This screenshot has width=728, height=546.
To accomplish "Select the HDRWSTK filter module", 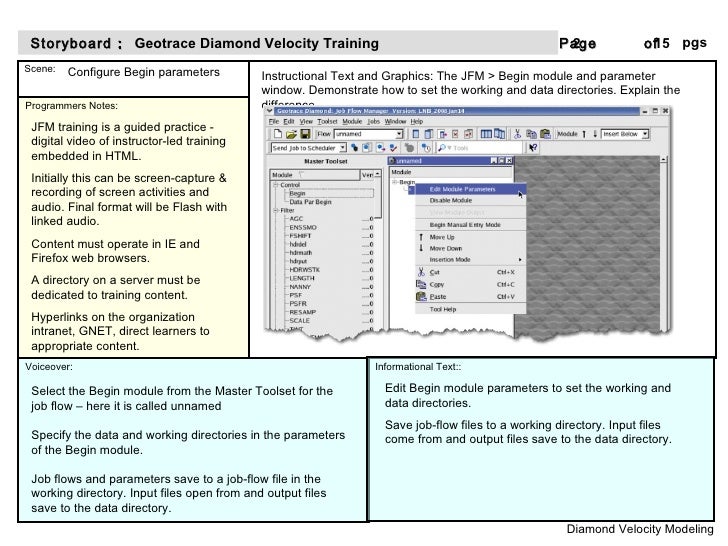I will tap(305, 270).
